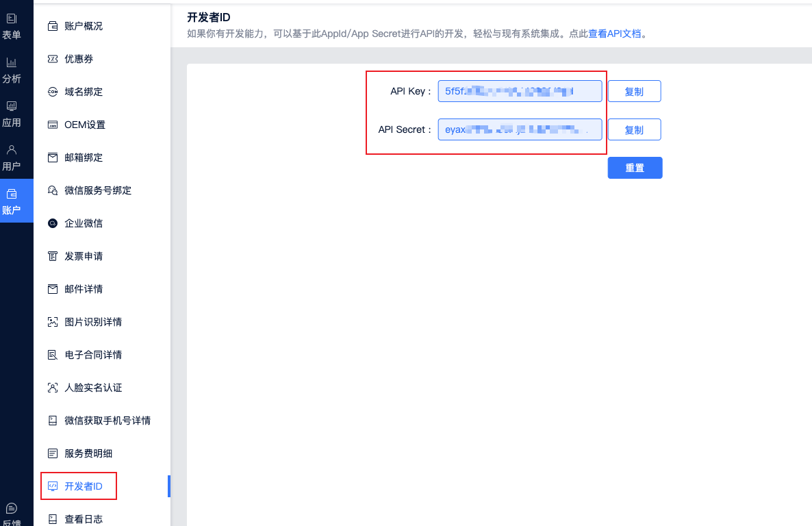Open 查看日志 view logs item
This screenshot has width=812, height=526.
click(x=83, y=519)
